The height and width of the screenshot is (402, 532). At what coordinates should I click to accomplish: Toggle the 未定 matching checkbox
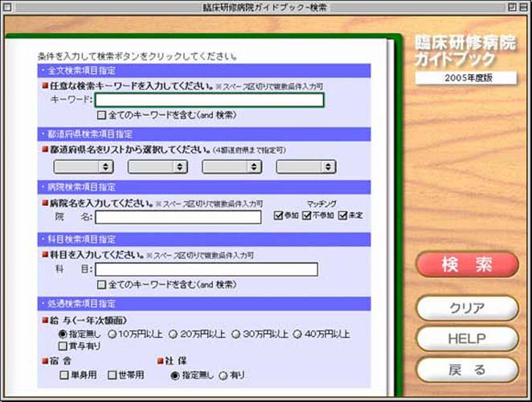pyautogui.click(x=343, y=215)
